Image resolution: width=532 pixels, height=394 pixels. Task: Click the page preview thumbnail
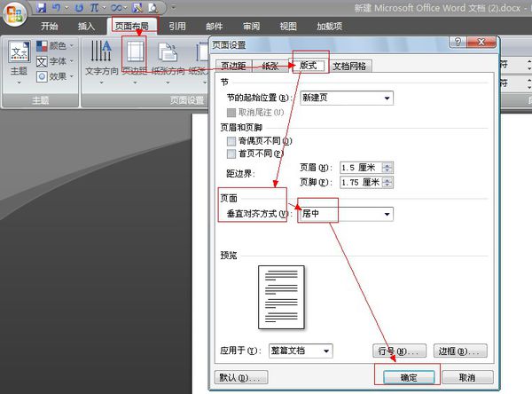281,297
